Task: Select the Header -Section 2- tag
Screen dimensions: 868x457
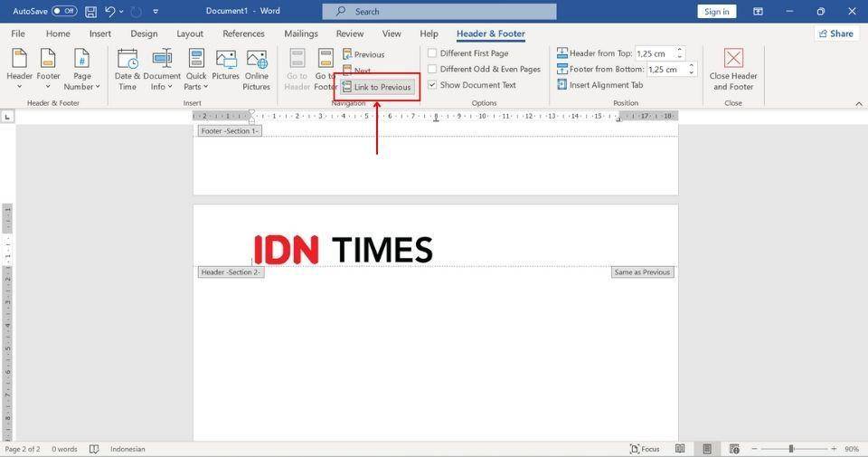Action: 231,272
